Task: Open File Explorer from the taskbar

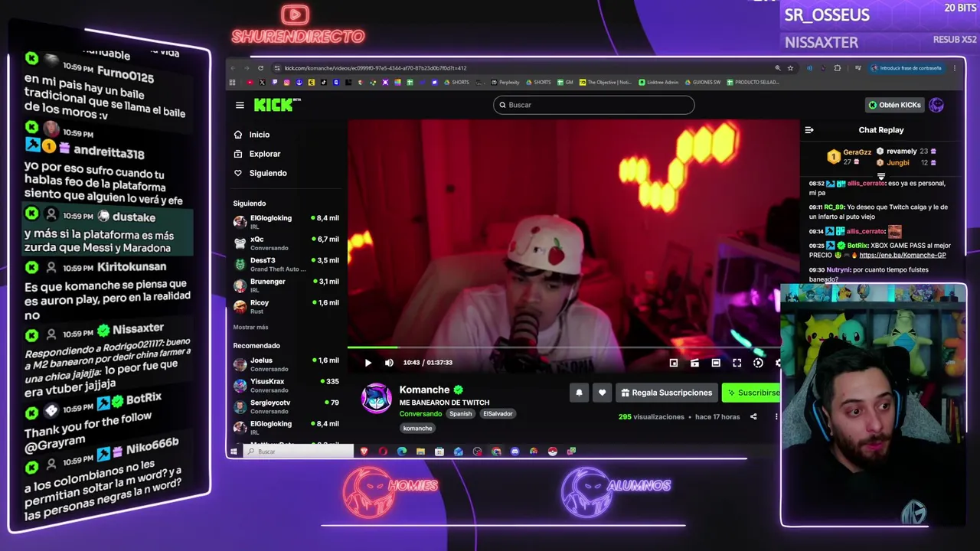Action: [x=420, y=452]
